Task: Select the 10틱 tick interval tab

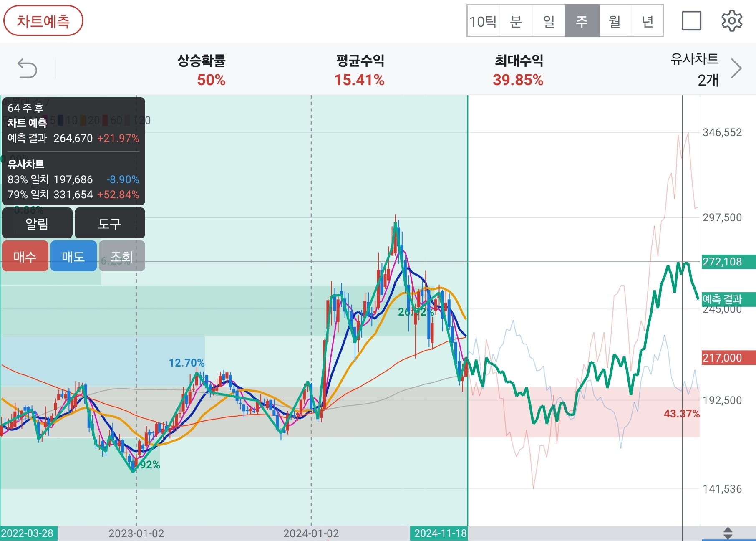Action: coord(483,21)
